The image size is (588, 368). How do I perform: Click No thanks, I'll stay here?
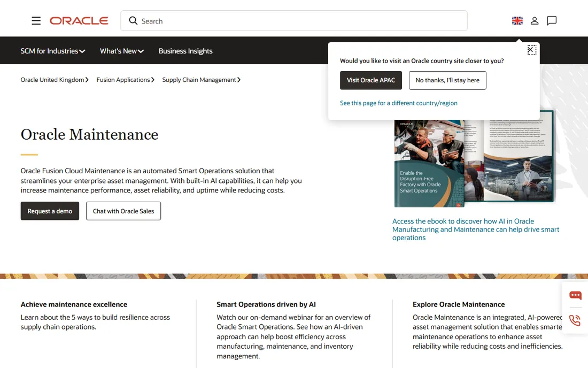(x=447, y=80)
